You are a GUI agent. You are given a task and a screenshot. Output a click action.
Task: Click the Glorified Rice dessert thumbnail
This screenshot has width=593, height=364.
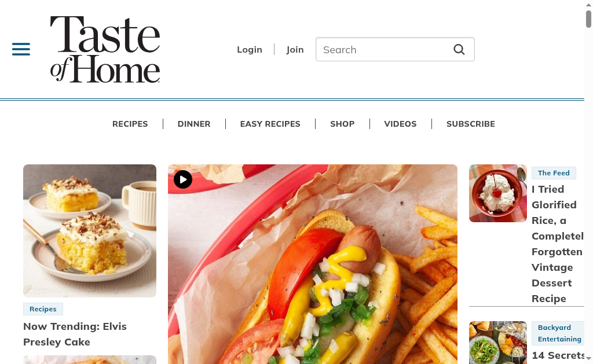pyautogui.click(x=497, y=193)
